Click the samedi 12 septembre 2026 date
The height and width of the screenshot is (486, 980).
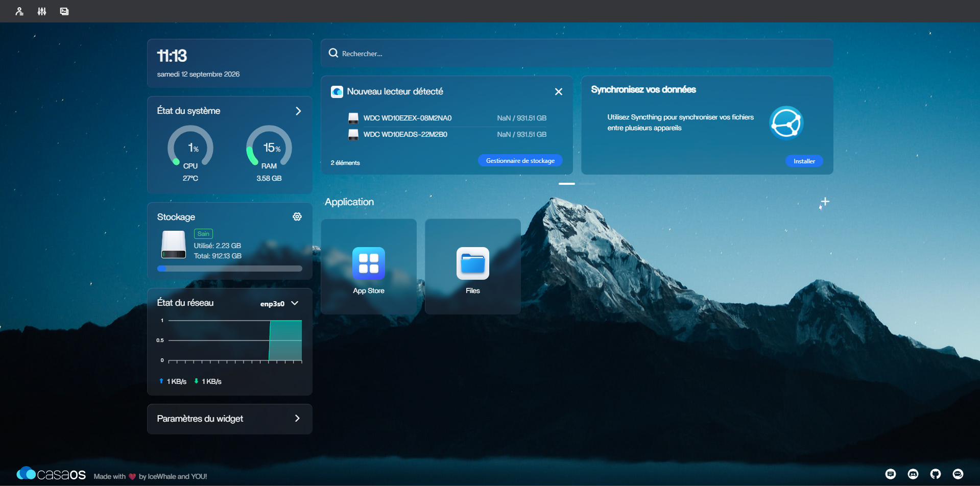click(x=198, y=74)
